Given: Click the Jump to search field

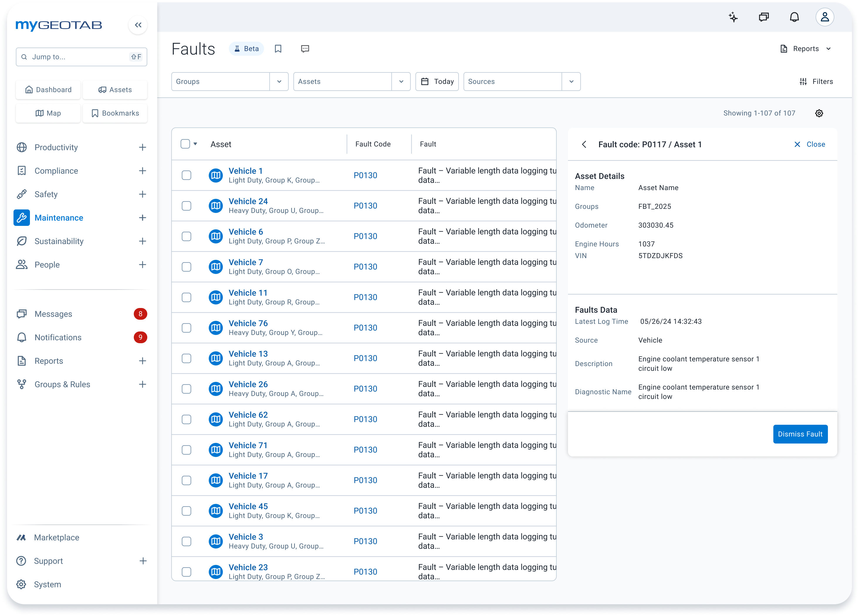Looking at the screenshot, I should 82,57.
